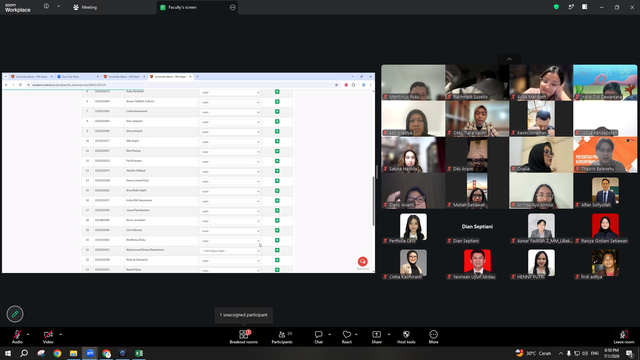Click green plus in Indra Diki Dewantara row
The height and width of the screenshot is (360, 640).
(x=277, y=200)
